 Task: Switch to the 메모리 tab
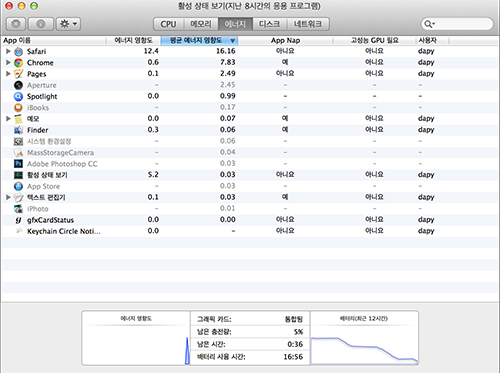(x=201, y=24)
